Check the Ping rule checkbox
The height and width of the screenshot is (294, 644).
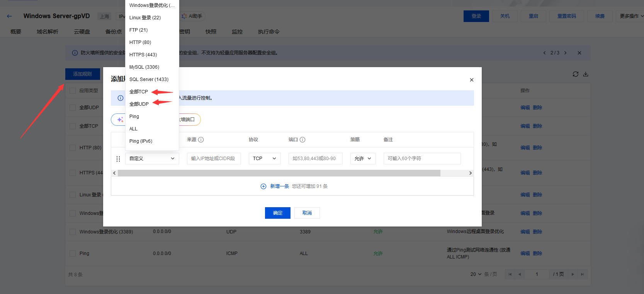pos(73,253)
